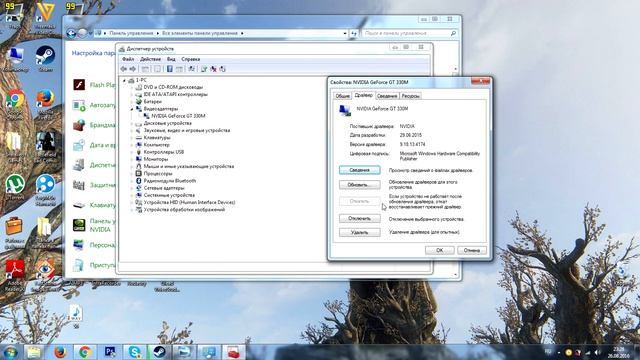Open the Firefox desktop shortcut

[45, 104]
